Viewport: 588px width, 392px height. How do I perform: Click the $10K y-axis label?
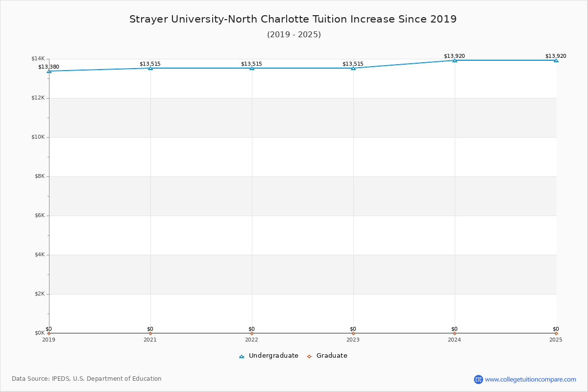pos(38,137)
